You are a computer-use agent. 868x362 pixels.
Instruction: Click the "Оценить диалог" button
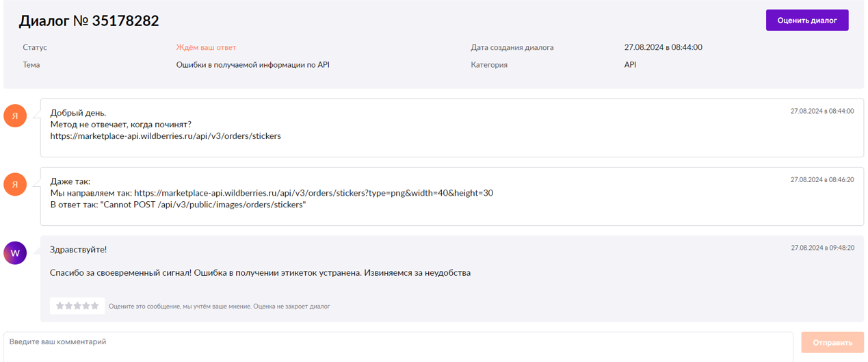[807, 21]
